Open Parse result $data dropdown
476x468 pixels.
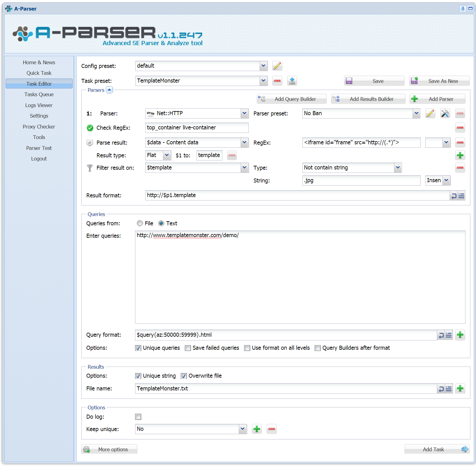pyautogui.click(x=244, y=142)
